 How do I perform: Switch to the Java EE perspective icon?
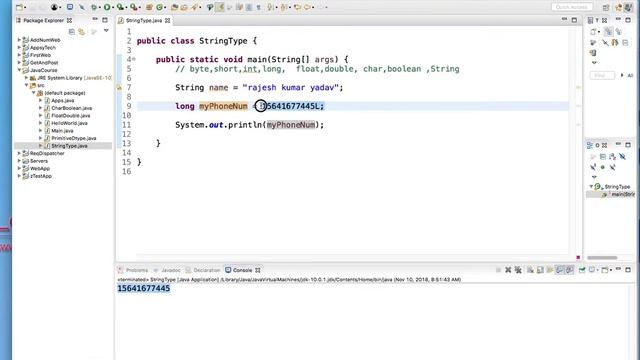[x=618, y=7]
